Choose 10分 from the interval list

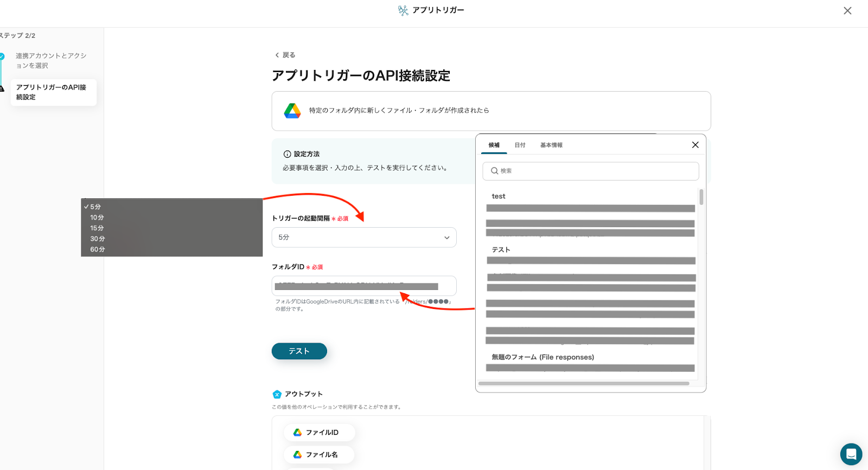click(97, 217)
